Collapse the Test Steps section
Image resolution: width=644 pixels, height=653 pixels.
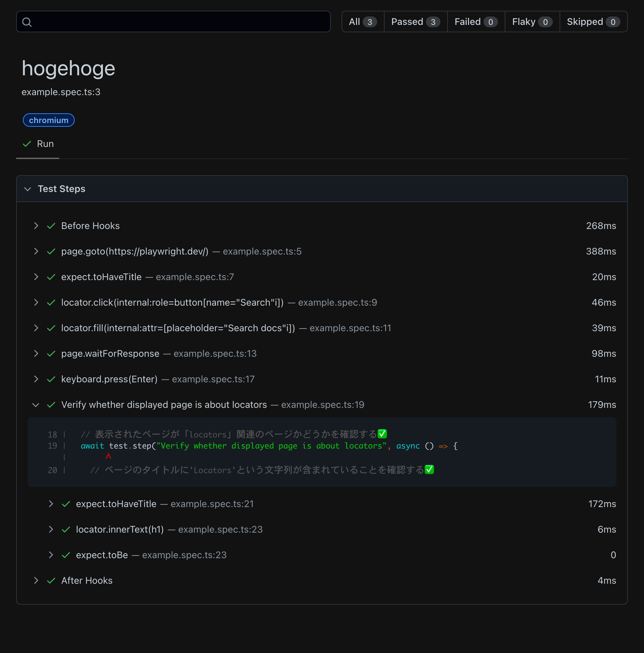[x=27, y=189]
